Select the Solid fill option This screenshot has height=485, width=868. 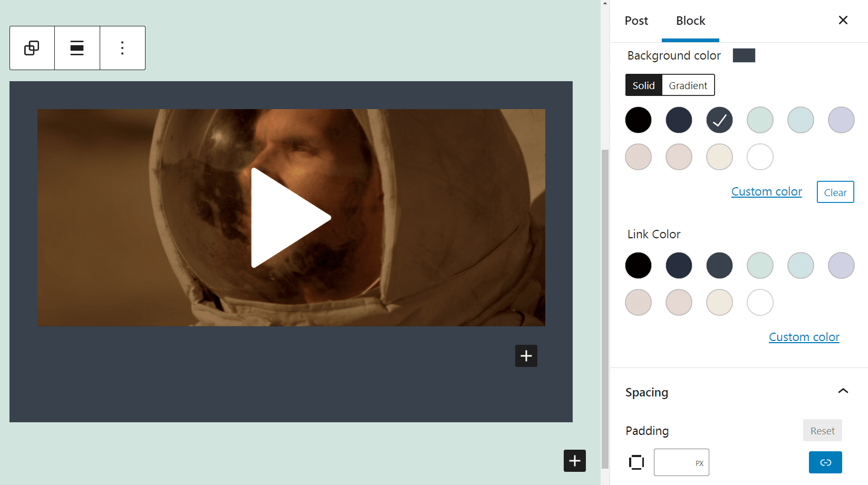coord(643,85)
